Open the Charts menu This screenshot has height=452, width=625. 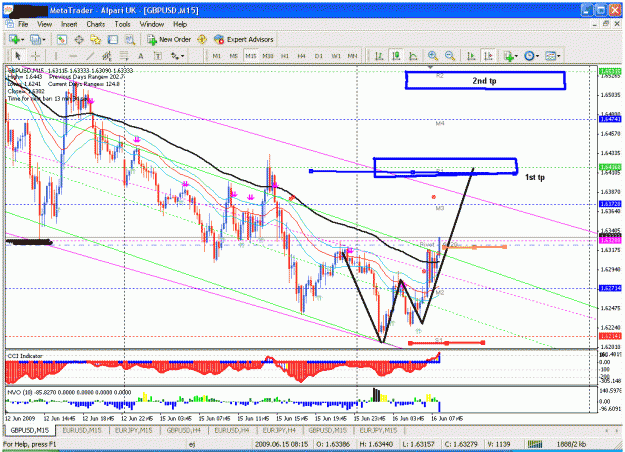tap(96, 24)
